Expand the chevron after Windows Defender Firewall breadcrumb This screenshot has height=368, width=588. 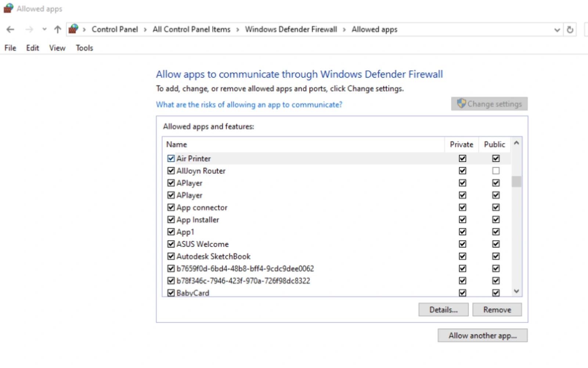pos(344,29)
